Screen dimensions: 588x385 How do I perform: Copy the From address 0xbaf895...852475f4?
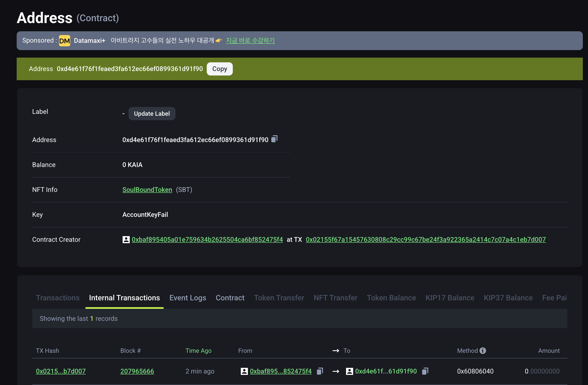click(320, 371)
